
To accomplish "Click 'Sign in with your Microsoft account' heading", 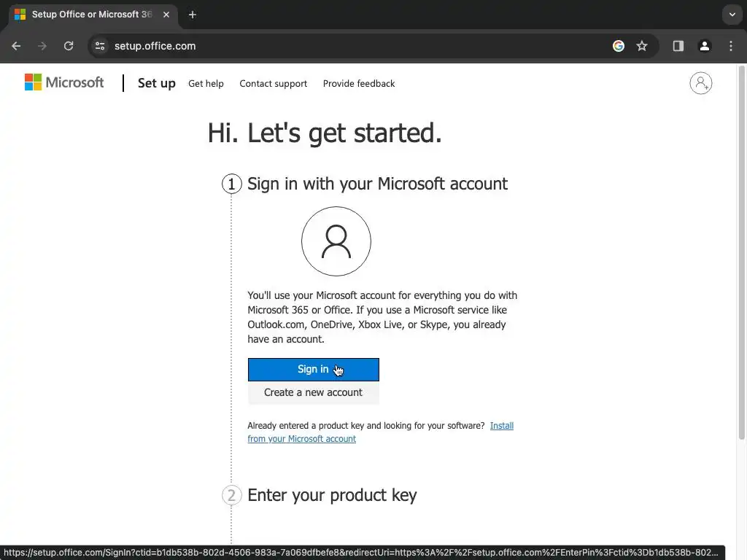I will click(377, 184).
